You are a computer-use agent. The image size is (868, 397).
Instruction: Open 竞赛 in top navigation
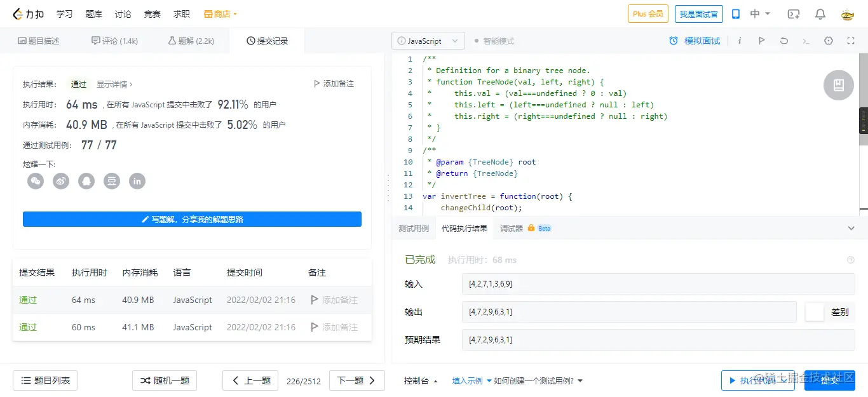tap(152, 14)
